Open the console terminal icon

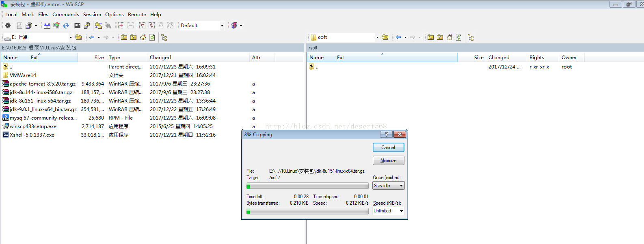coord(78,26)
